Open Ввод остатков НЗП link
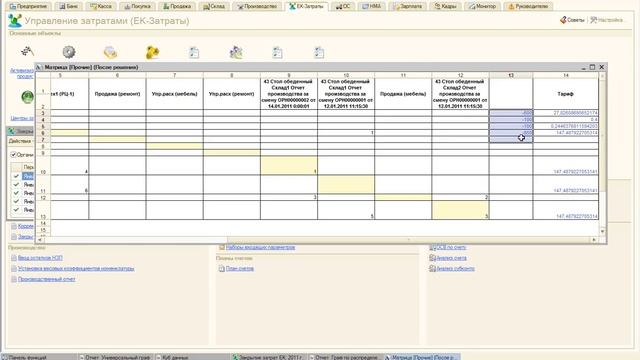 point(40,258)
